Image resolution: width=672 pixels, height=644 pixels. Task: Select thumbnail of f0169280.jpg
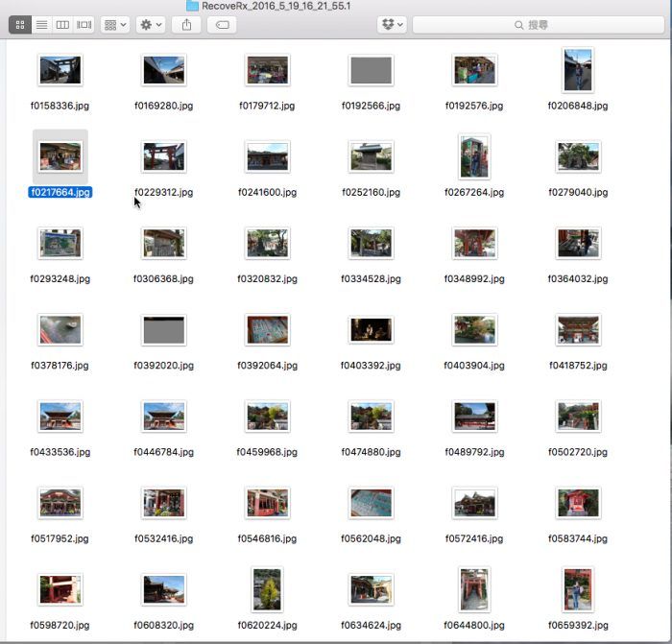coord(164,70)
